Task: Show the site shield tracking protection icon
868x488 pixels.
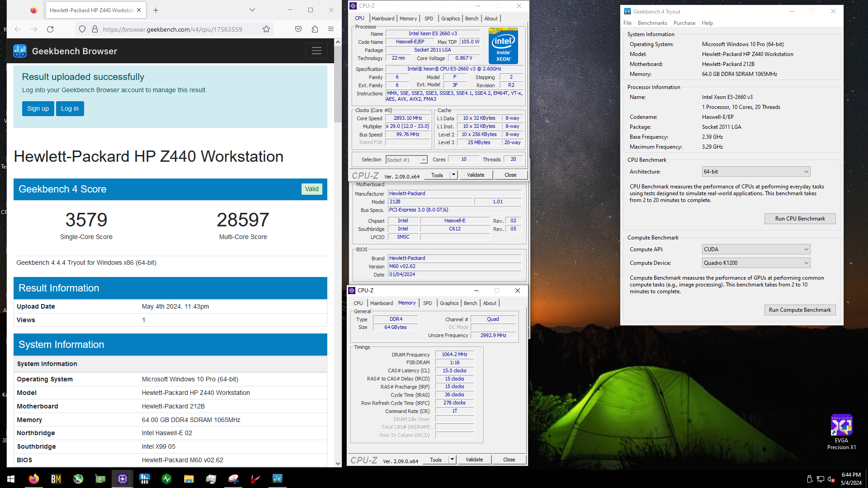Action: tap(82, 29)
